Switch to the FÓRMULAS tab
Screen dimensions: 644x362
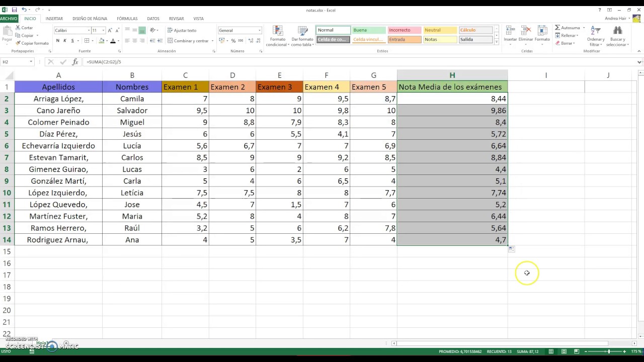coord(127,19)
